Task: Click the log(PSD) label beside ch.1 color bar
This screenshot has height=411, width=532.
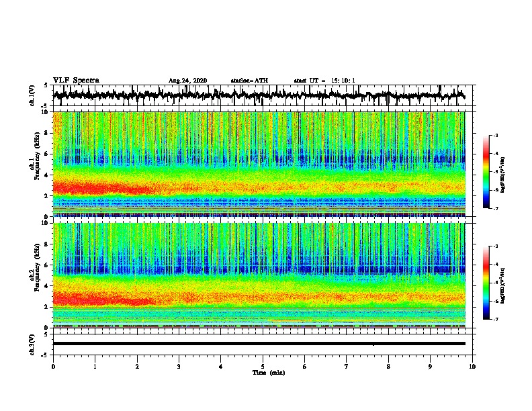Action: pyautogui.click(x=503, y=175)
